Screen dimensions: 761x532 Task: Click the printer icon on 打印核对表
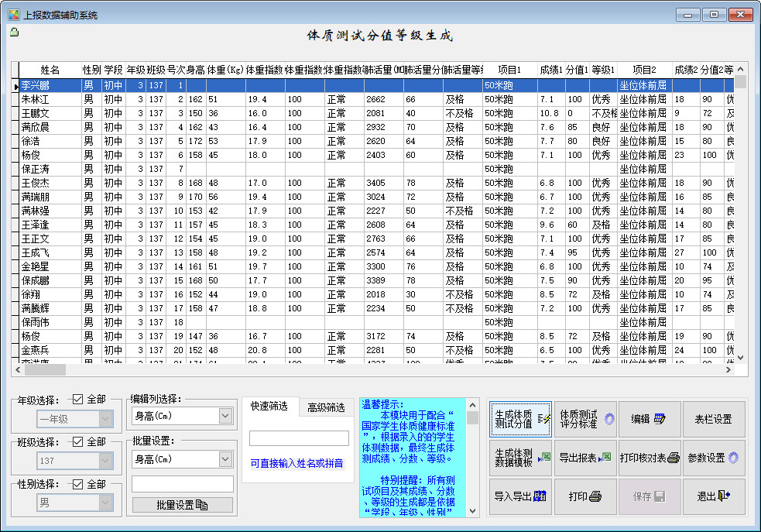[674, 458]
